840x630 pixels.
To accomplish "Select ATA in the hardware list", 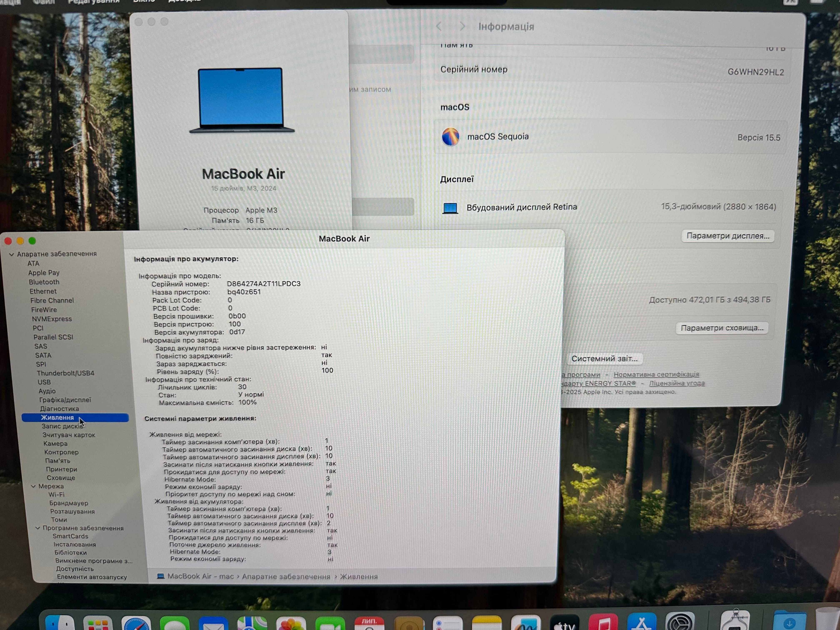I will coord(33,263).
